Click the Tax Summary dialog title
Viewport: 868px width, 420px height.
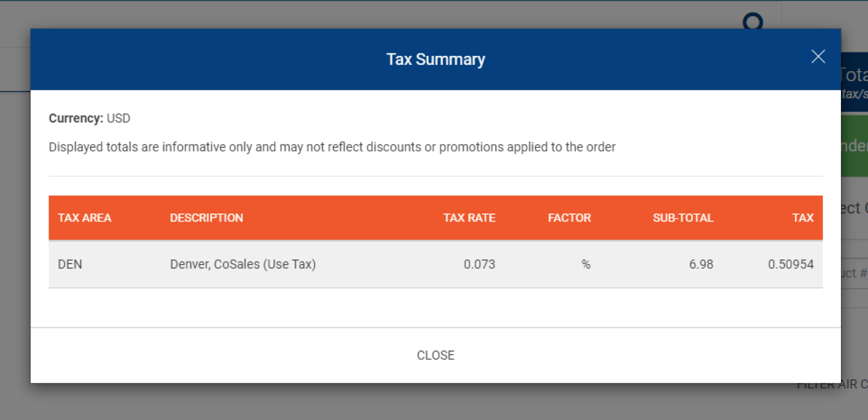coord(435,59)
